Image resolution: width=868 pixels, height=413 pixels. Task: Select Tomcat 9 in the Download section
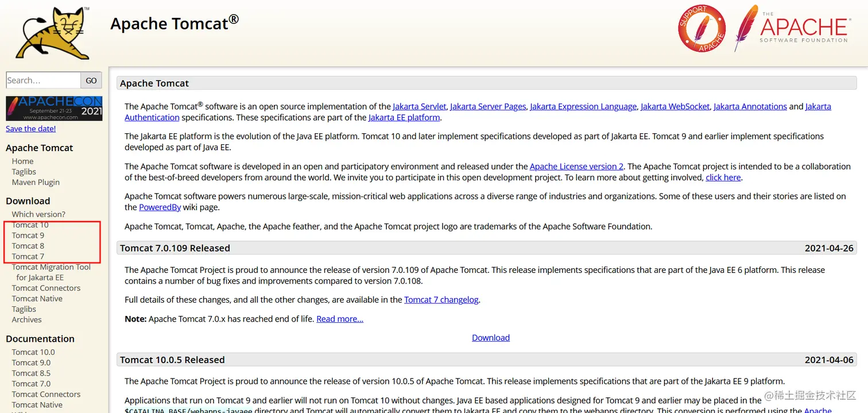(28, 236)
